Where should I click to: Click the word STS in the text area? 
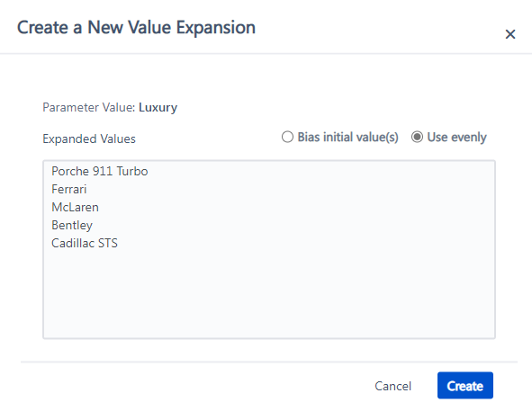pyautogui.click(x=108, y=243)
